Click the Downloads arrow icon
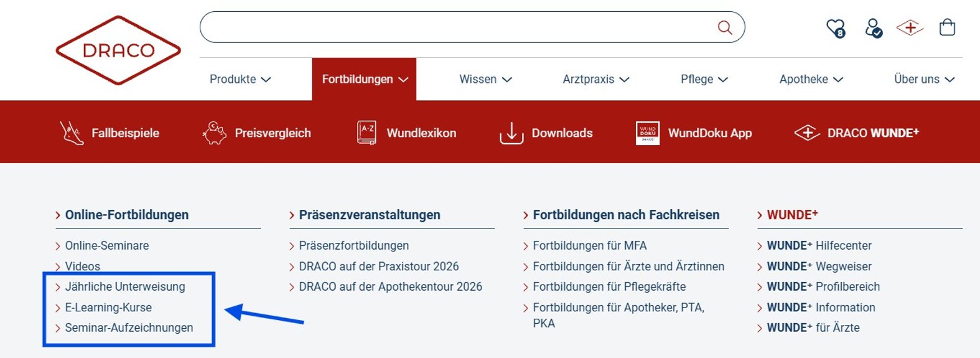This screenshot has height=358, width=980. [511, 133]
